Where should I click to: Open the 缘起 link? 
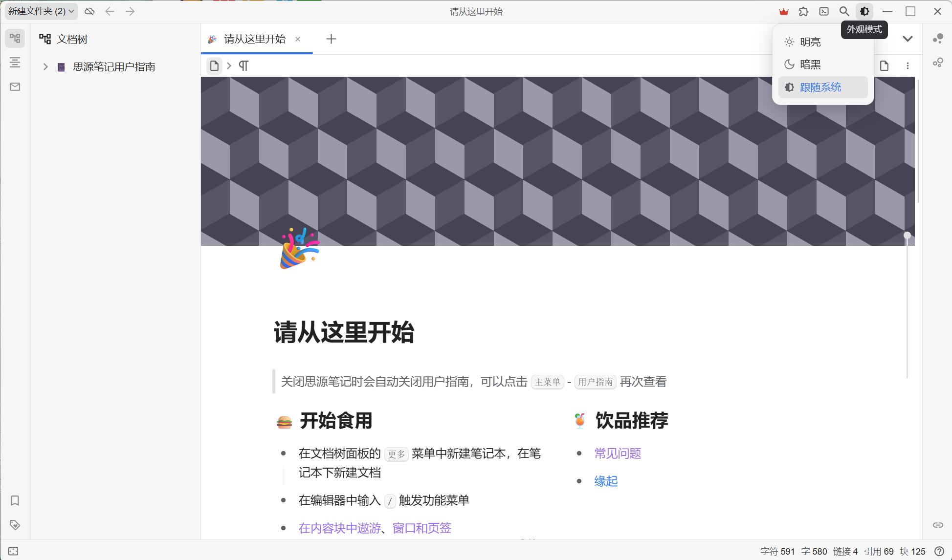pyautogui.click(x=605, y=481)
